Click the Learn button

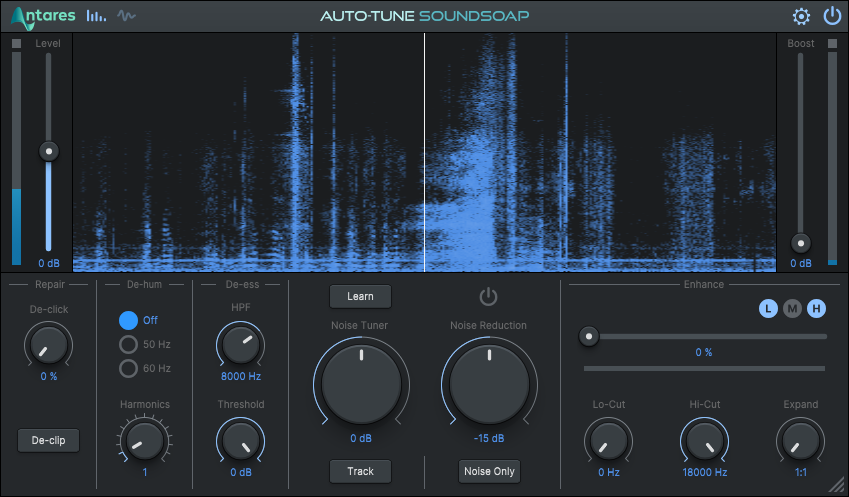click(360, 297)
